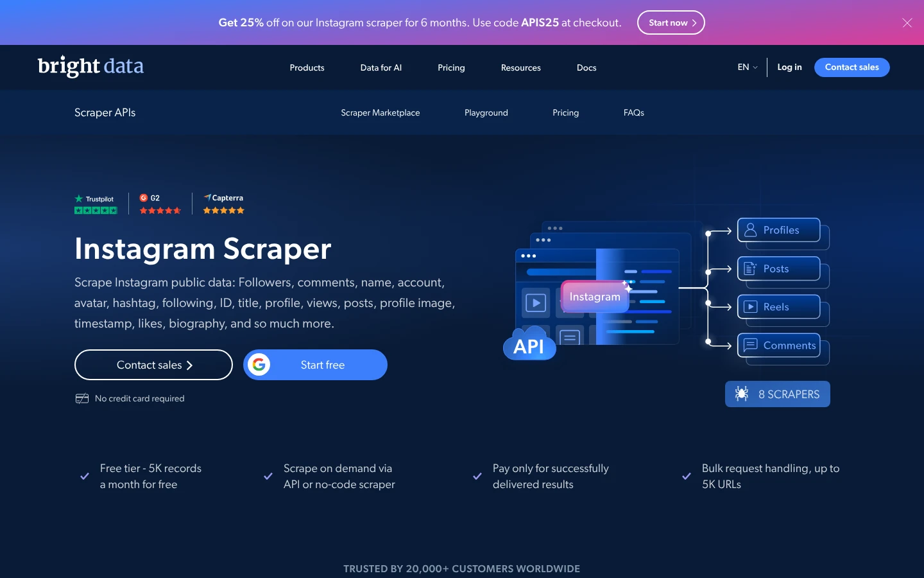The width and height of the screenshot is (924, 578).
Task: Click the video play icon in illustration
Action: point(536,302)
